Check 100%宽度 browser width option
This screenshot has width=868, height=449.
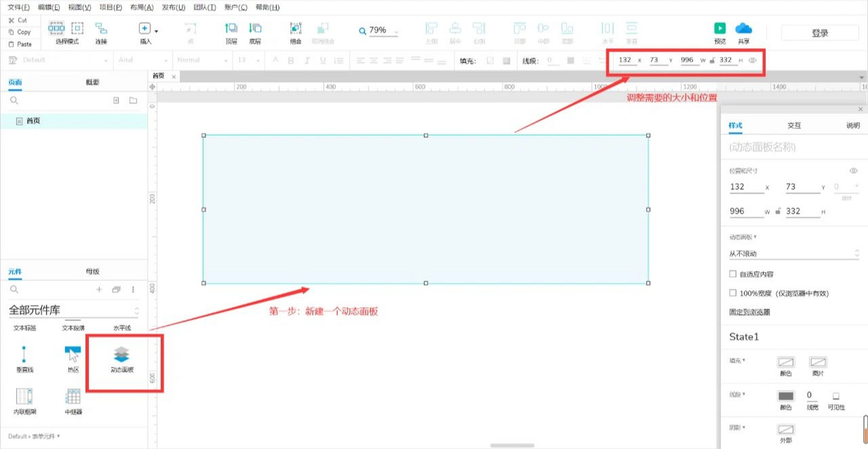pos(733,293)
